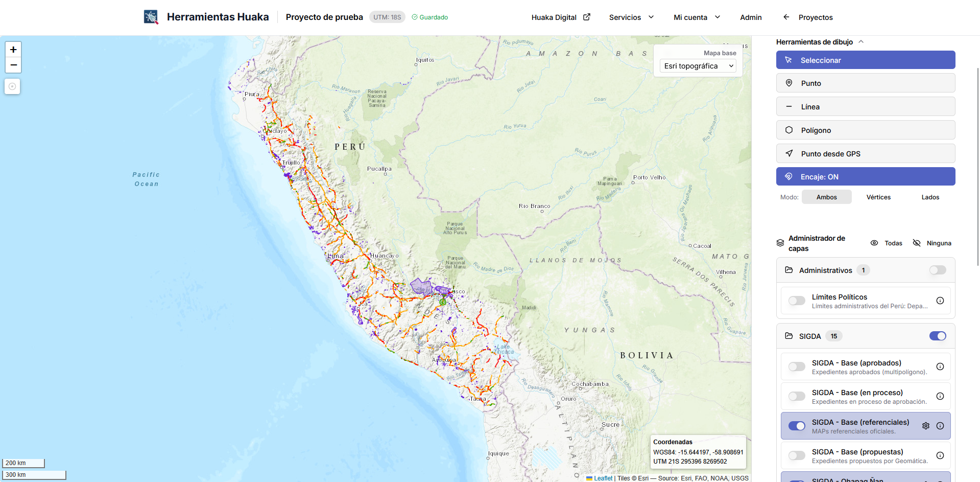Switch snap mode to Vértices
Screen dimensions: 980x482
point(878,197)
